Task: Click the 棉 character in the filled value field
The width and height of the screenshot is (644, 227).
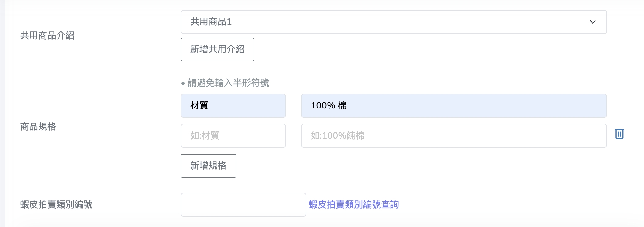Action: [342, 105]
